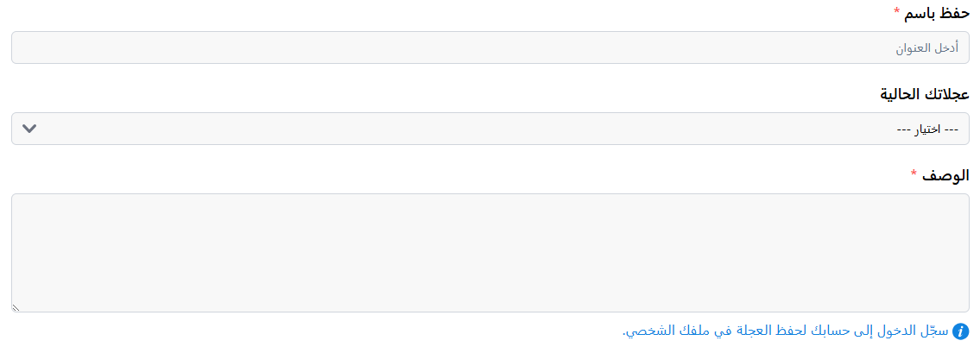Click the top-right corner inside the description textarea
The image size is (980, 347).
point(954,207)
